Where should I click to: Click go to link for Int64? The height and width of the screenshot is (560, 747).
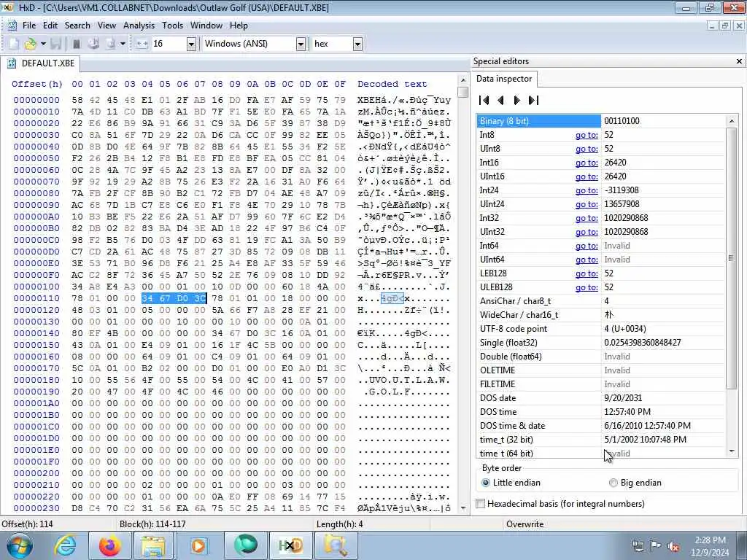click(587, 246)
